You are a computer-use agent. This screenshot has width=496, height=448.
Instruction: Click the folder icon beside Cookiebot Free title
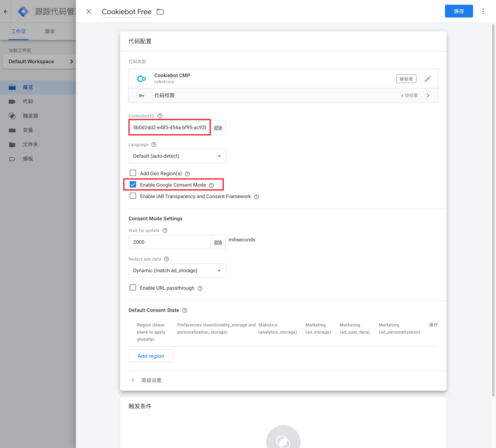click(160, 12)
